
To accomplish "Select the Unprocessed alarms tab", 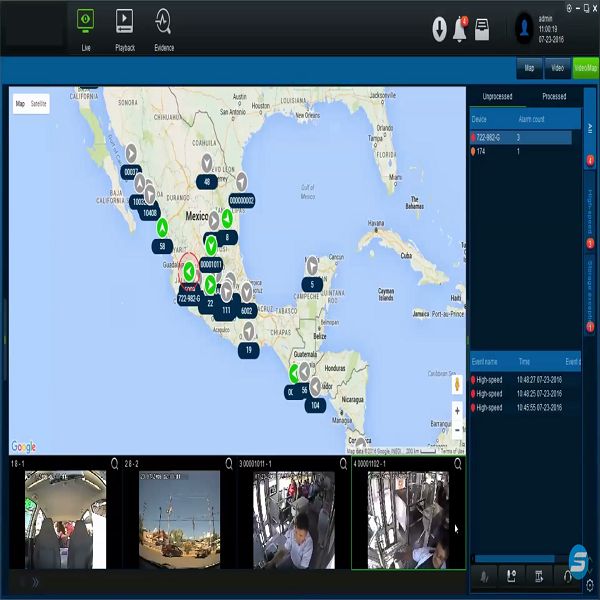I will tap(497, 97).
